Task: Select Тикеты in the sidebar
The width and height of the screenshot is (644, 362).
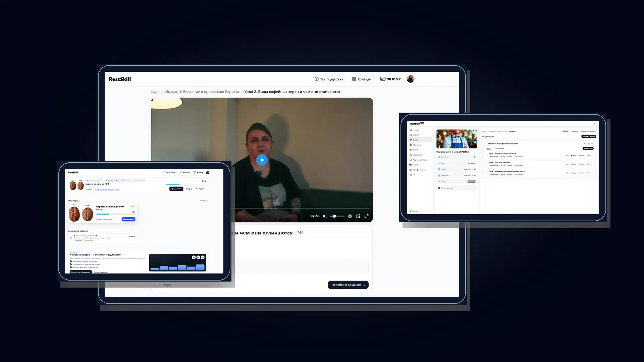Action: click(416, 150)
